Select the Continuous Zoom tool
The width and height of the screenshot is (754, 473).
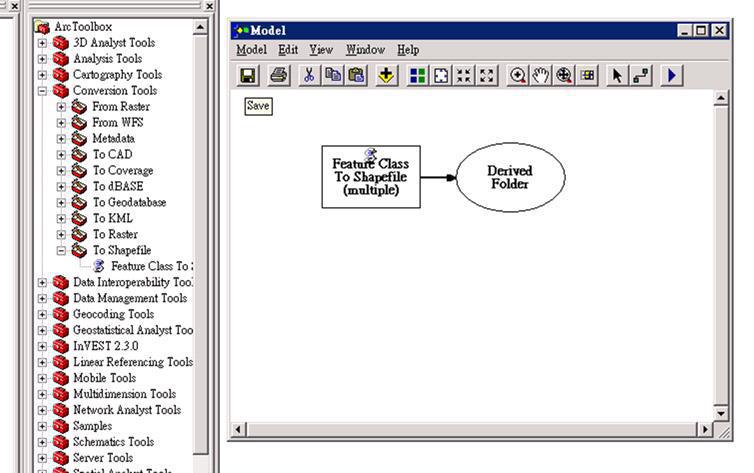pos(564,75)
